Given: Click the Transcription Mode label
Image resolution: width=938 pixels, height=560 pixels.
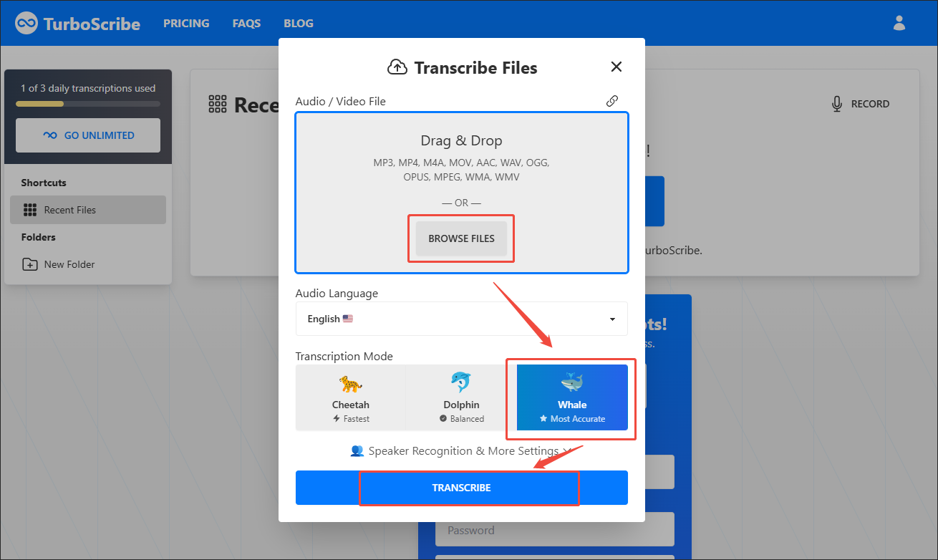Looking at the screenshot, I should click(344, 356).
